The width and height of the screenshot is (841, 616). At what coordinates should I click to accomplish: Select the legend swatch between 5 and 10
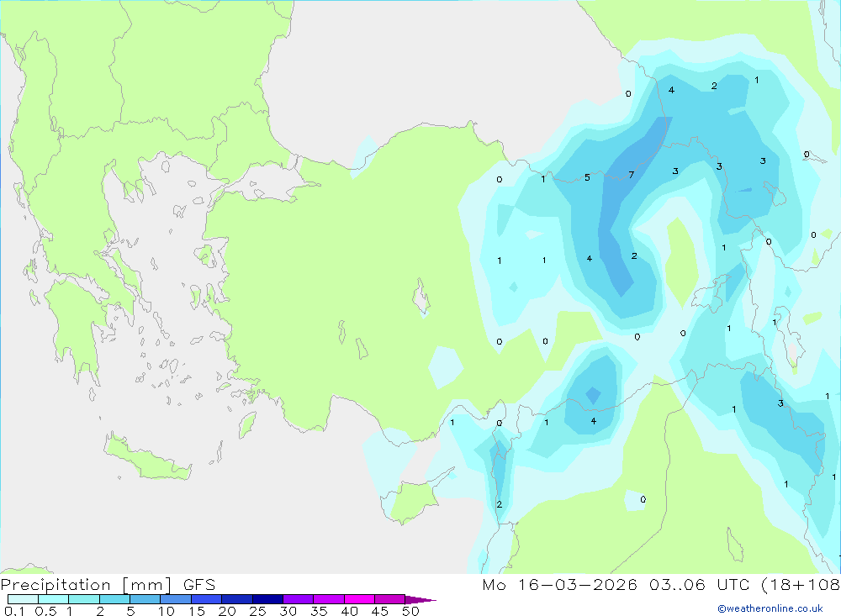145,599
